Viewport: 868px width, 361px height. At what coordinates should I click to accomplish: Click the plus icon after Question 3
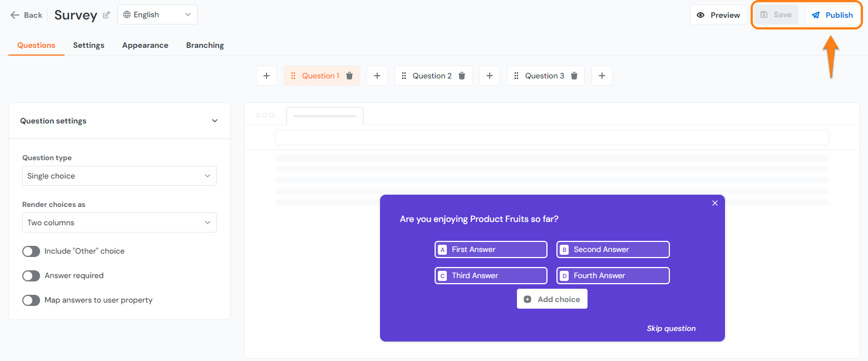tap(601, 75)
